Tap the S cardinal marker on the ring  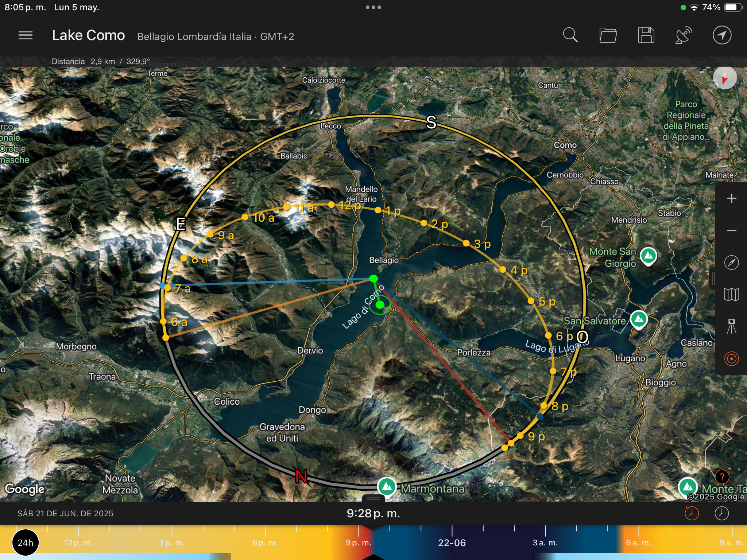431,122
